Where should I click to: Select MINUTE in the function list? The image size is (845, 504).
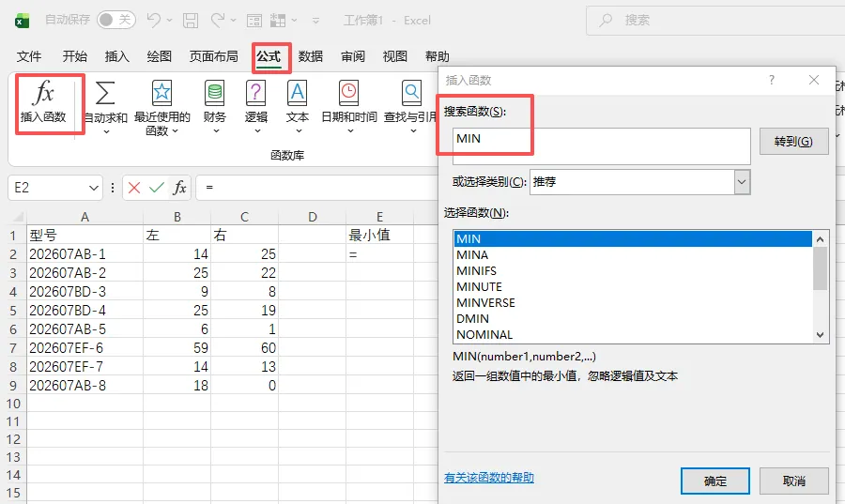[633, 286]
